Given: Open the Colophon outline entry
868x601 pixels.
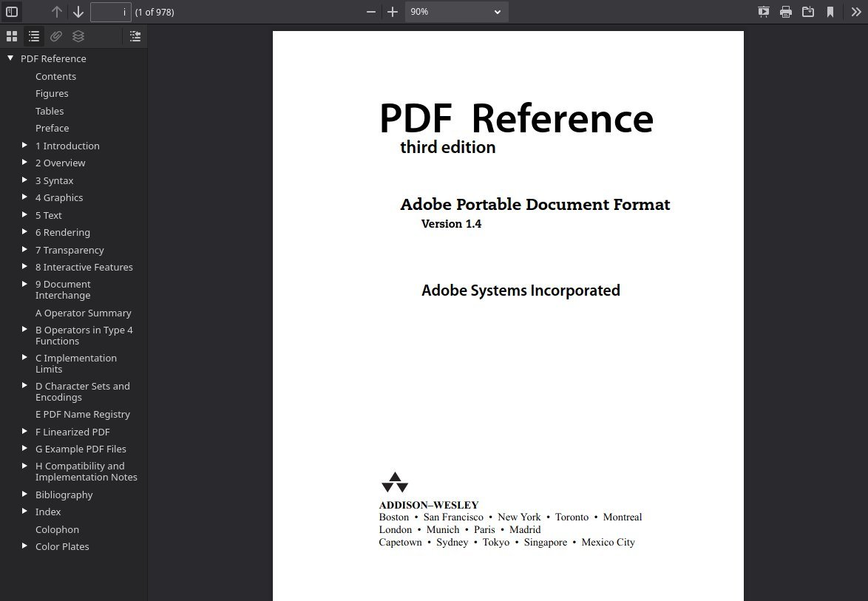Looking at the screenshot, I should (58, 529).
